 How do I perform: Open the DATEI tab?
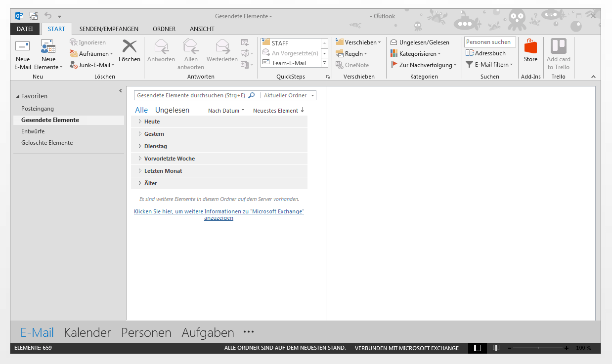point(25,29)
